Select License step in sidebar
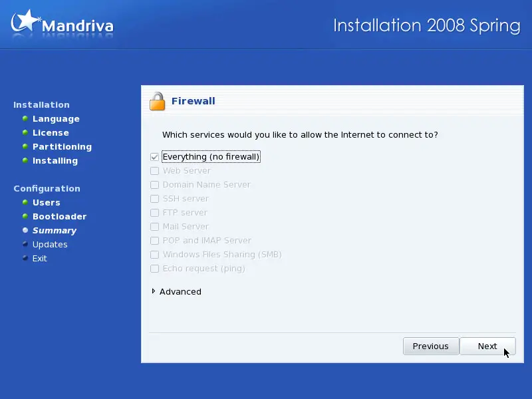The width and height of the screenshot is (532, 399). tap(51, 132)
